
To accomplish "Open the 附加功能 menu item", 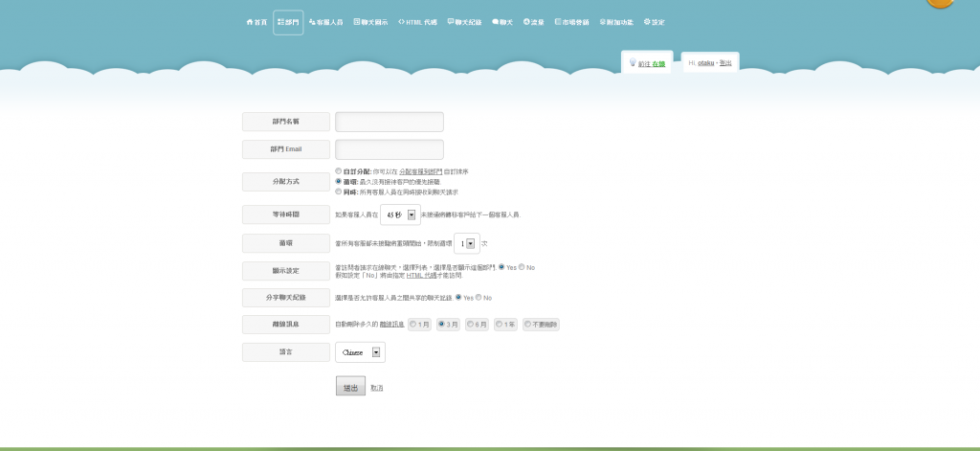I will click(x=616, y=23).
